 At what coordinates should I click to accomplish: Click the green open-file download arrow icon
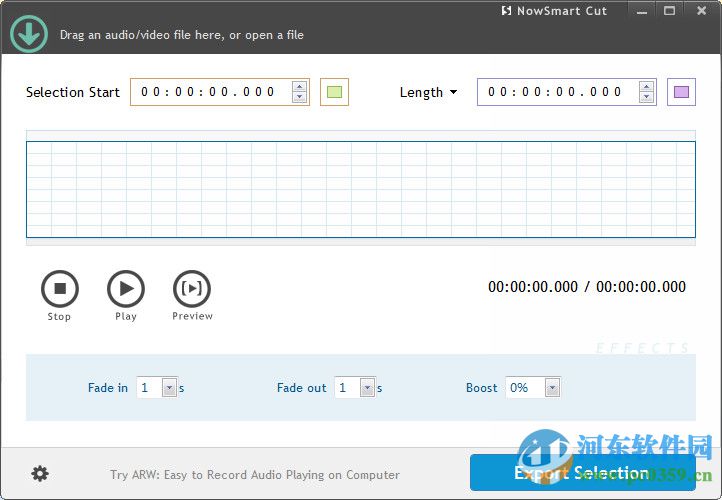click(29, 34)
